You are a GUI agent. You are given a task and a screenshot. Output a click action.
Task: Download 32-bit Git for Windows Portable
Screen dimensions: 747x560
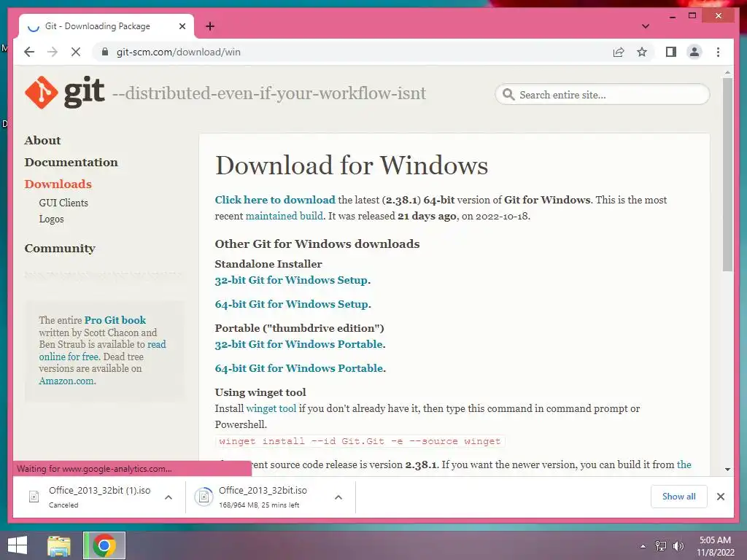(298, 344)
